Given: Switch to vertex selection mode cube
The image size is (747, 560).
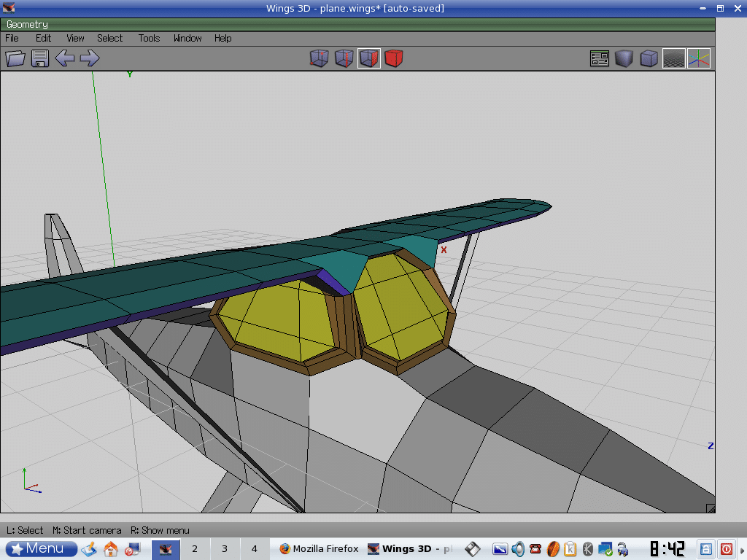Looking at the screenshot, I should [320, 58].
